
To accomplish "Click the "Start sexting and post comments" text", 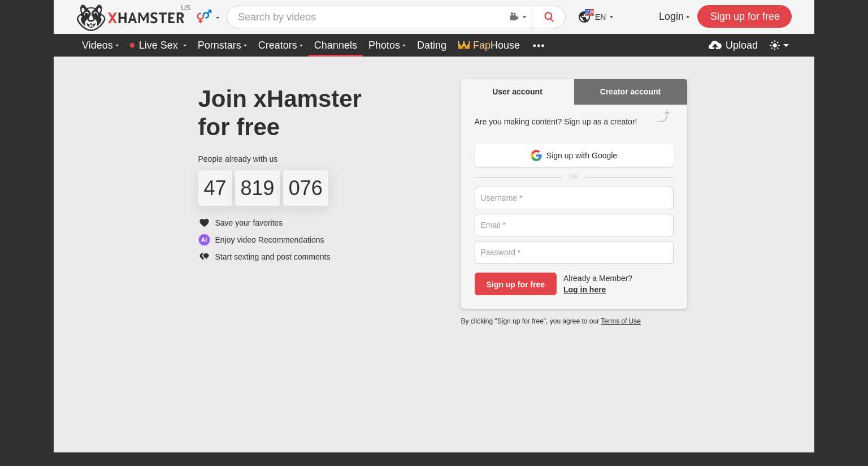I will 272,257.
